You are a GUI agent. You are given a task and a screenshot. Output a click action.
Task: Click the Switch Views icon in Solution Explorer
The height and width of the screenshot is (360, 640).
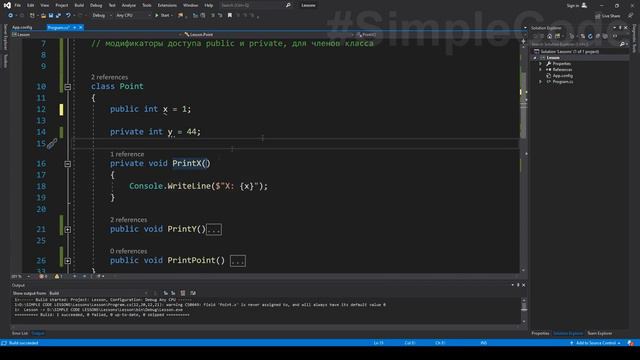[x=557, y=36]
